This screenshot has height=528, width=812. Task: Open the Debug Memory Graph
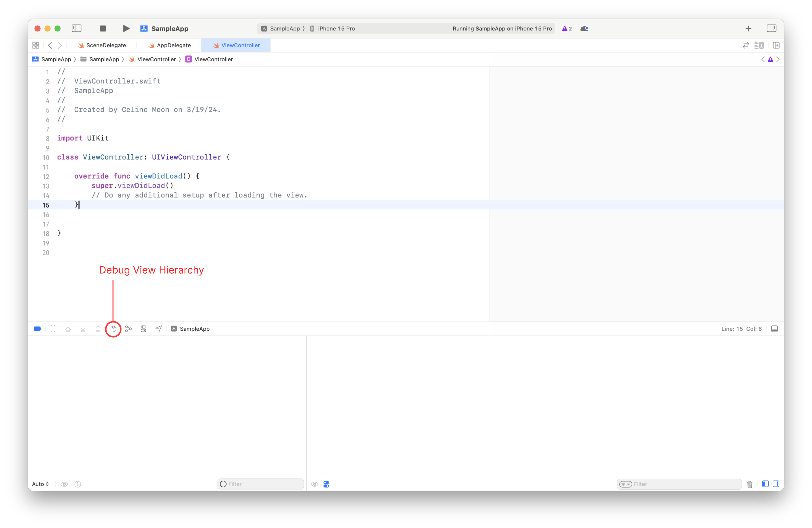pos(129,329)
